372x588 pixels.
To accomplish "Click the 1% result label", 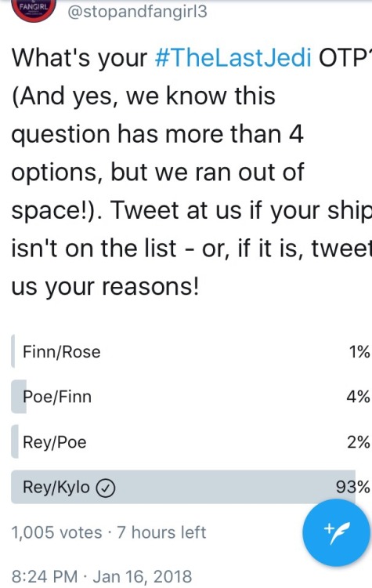I will [359, 352].
